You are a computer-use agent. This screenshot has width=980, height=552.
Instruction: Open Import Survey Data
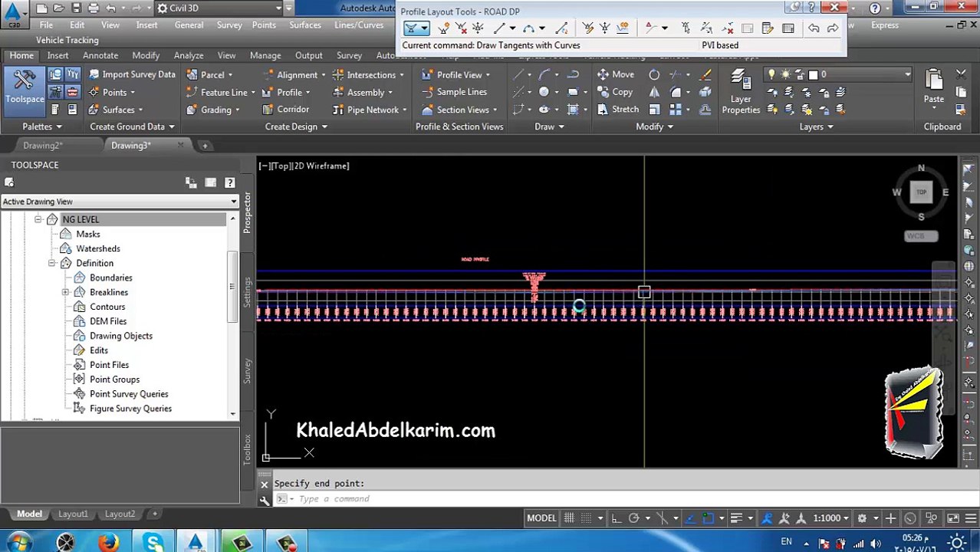tap(132, 74)
